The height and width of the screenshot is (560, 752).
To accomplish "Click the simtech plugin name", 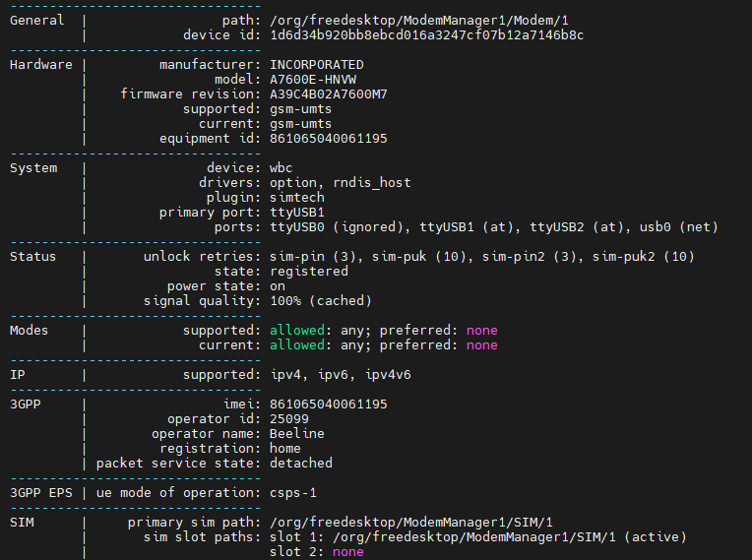I will point(297,198).
